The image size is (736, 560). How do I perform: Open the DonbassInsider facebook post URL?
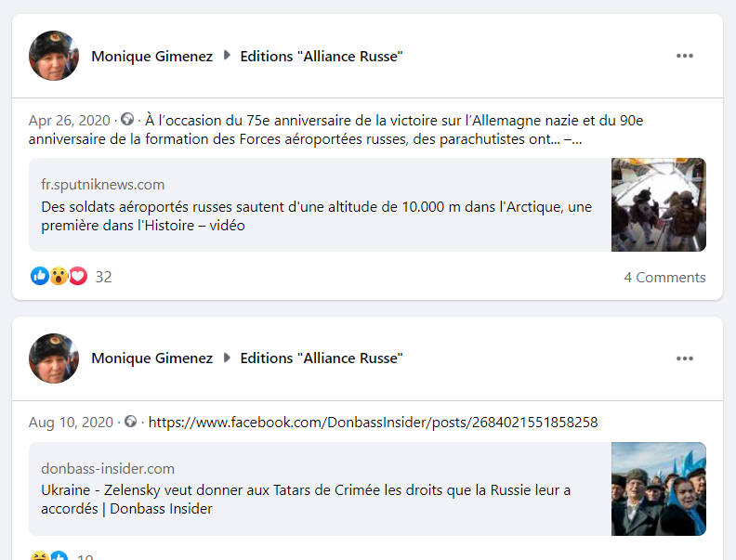coord(373,423)
